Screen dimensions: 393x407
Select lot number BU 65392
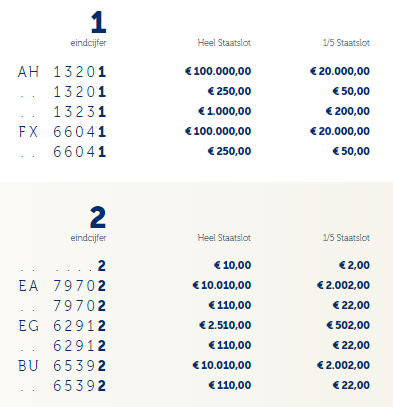[x=62, y=366]
